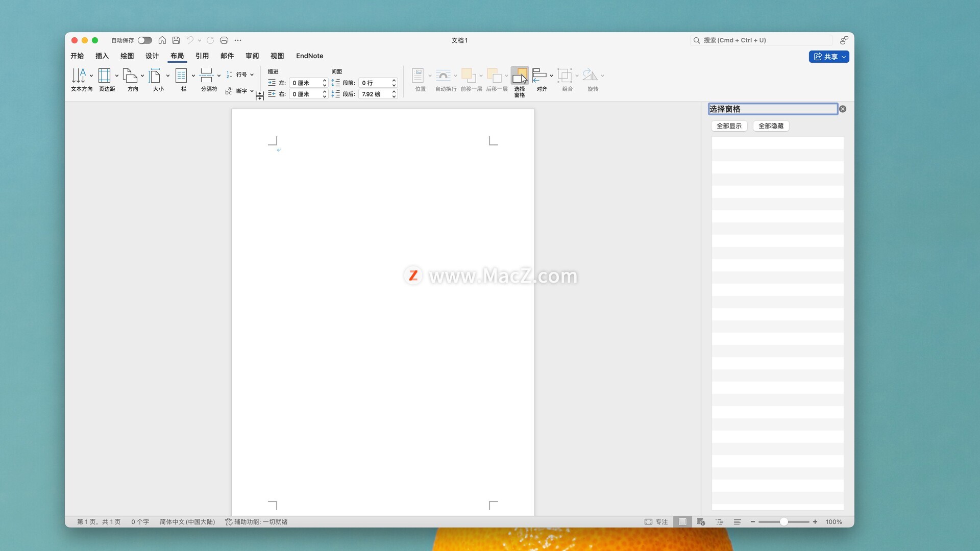Image resolution: width=980 pixels, height=551 pixels.
Task: Click the right indent stepper arrows
Action: (x=325, y=94)
